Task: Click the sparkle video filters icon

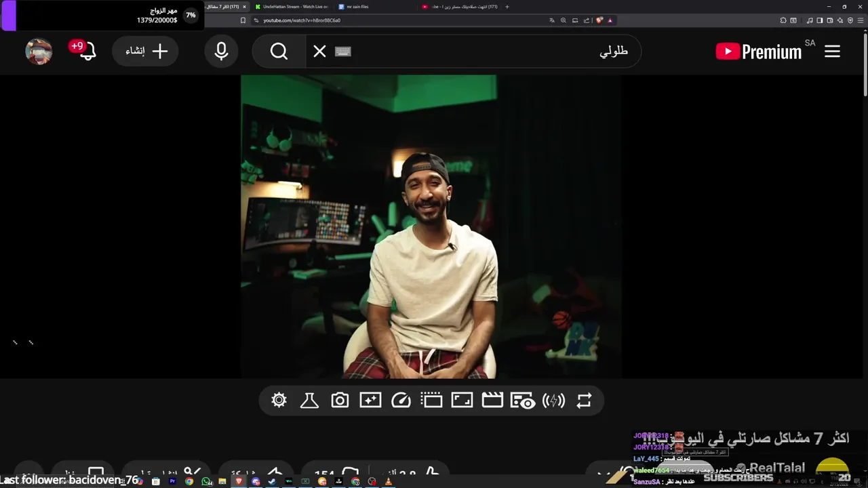Action: click(x=370, y=401)
